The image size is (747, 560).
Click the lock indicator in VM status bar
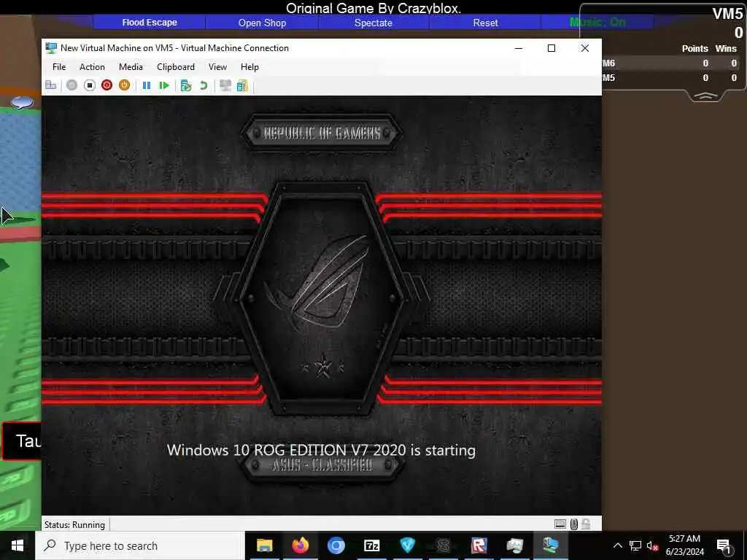tap(586, 524)
